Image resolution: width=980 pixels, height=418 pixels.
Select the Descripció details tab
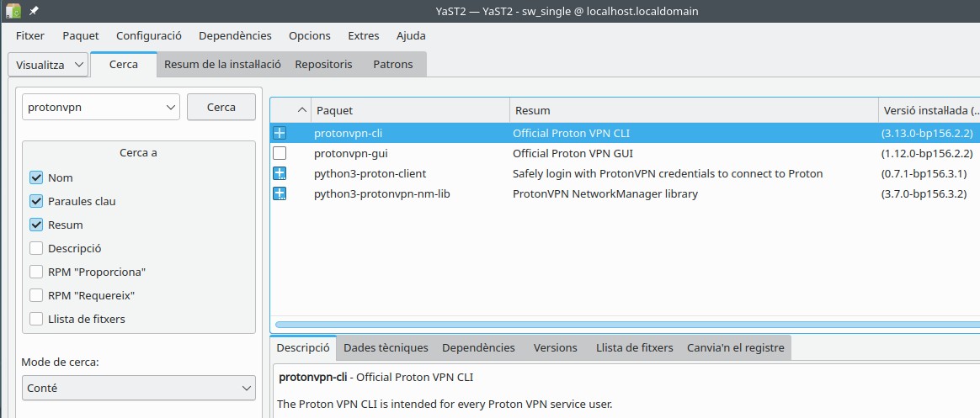pyautogui.click(x=303, y=347)
